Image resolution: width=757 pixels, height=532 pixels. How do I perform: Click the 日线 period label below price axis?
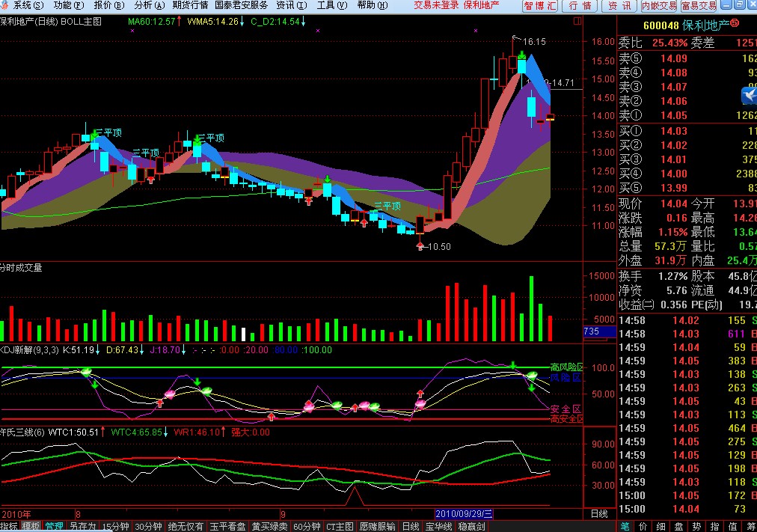click(599, 513)
